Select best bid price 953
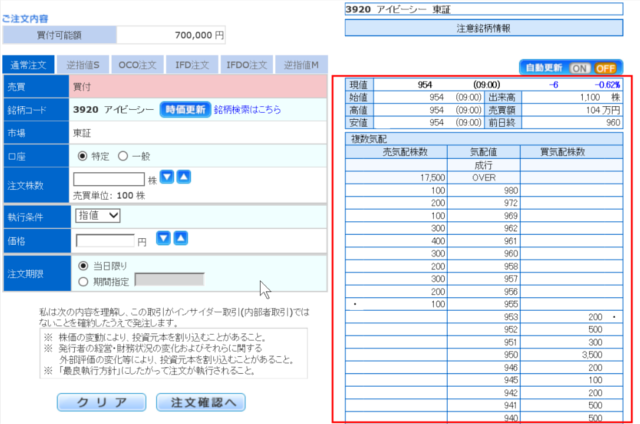This screenshot has width=640, height=424. [x=510, y=317]
